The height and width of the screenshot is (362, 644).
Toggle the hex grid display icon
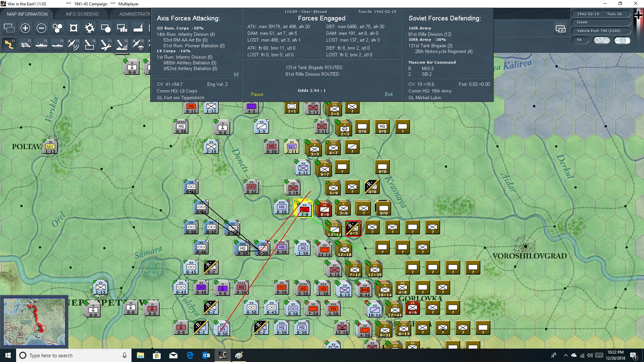pyautogui.click(x=57, y=28)
